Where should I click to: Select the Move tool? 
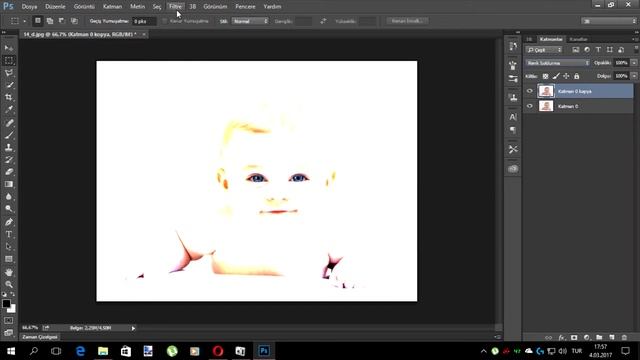(x=9, y=48)
